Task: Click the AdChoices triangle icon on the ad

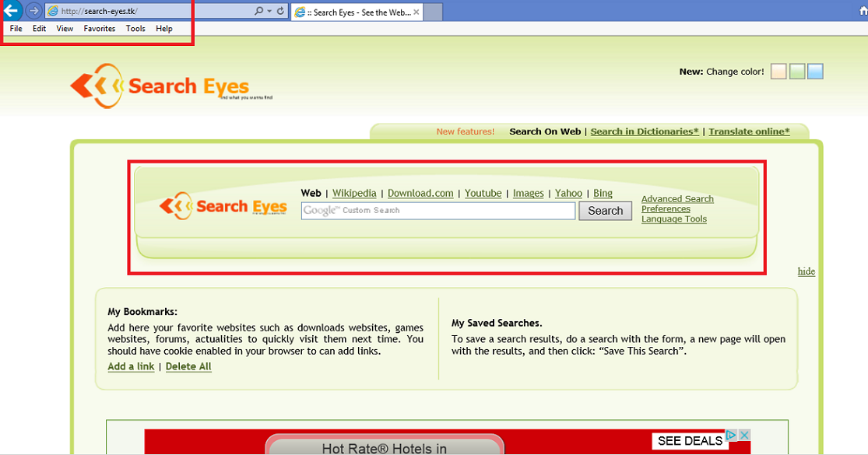Action: pyautogui.click(x=731, y=435)
